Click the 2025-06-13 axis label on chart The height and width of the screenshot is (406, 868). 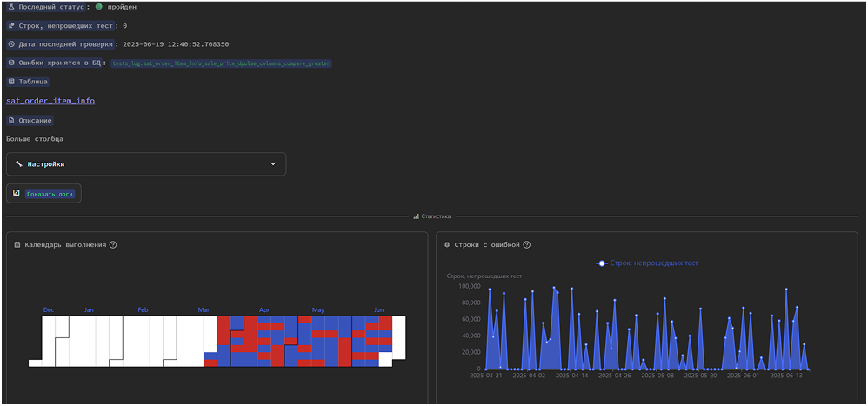pyautogui.click(x=786, y=375)
